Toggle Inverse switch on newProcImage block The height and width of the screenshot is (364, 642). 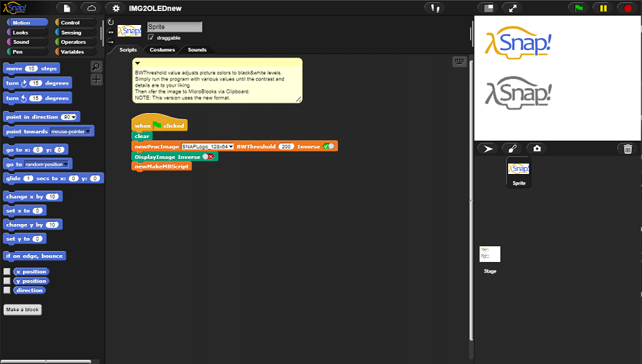pos(328,146)
